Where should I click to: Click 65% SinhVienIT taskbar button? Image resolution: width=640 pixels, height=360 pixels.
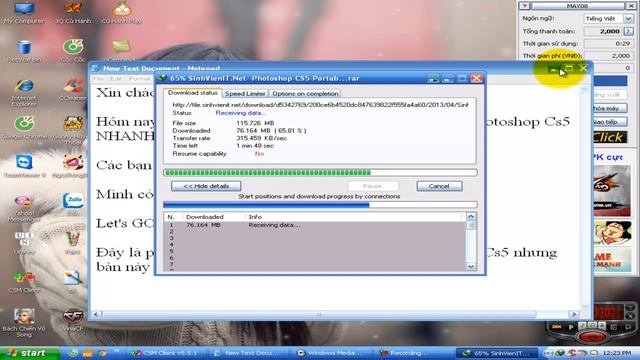point(497,353)
